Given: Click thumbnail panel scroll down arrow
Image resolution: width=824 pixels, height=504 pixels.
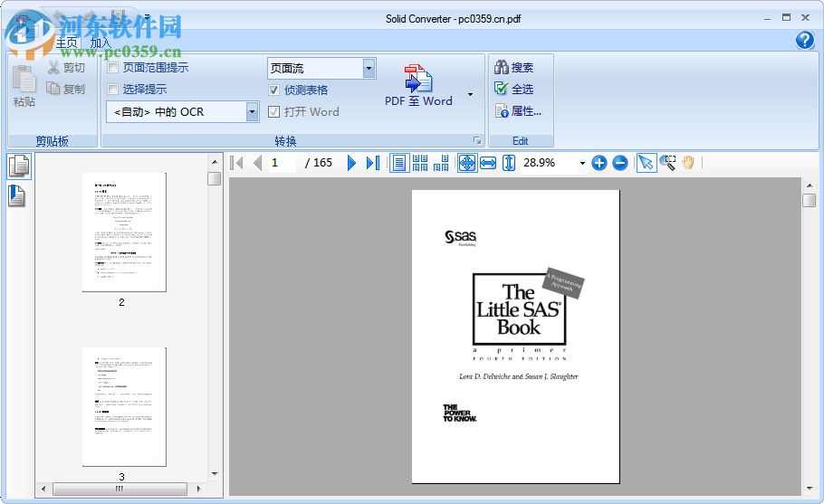Looking at the screenshot, I should (x=215, y=473).
